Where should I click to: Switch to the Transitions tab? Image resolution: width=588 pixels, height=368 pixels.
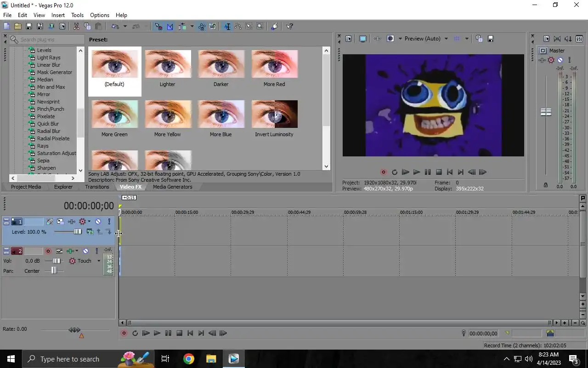(97, 187)
